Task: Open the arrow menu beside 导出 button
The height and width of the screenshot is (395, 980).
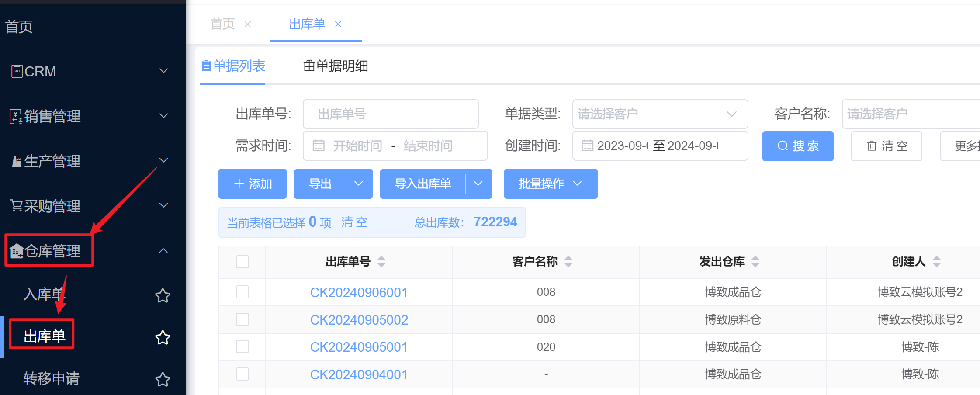Action: 359,184
